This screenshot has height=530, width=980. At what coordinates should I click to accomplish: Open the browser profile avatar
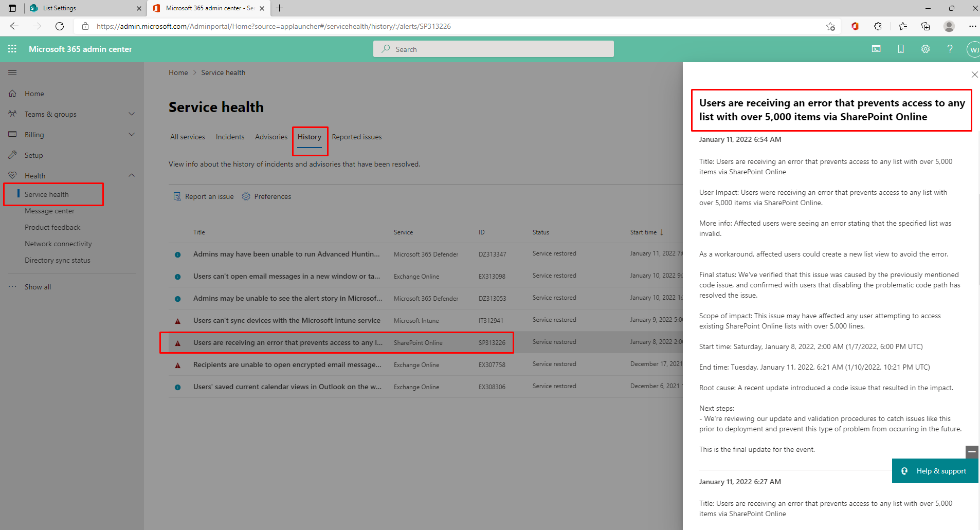949,26
